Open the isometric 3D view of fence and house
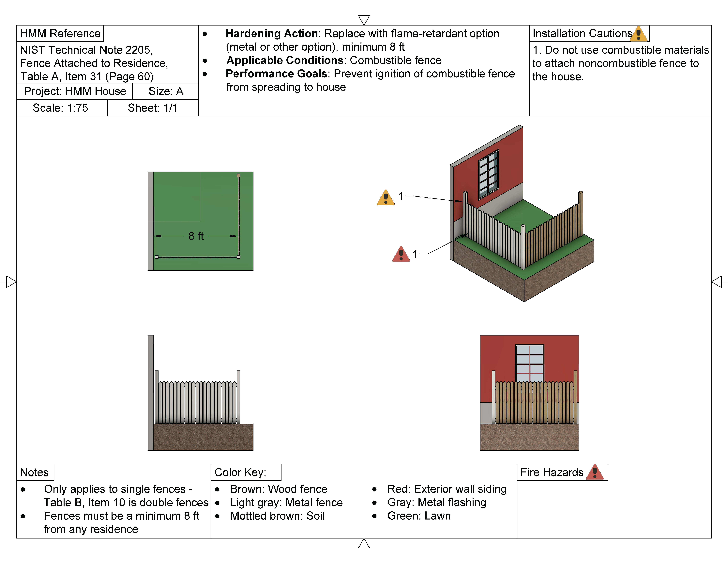The width and height of the screenshot is (728, 563). (x=522, y=213)
